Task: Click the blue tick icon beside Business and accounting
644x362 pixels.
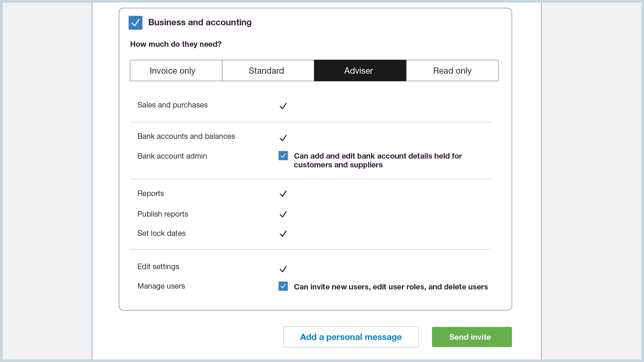Action: [135, 23]
